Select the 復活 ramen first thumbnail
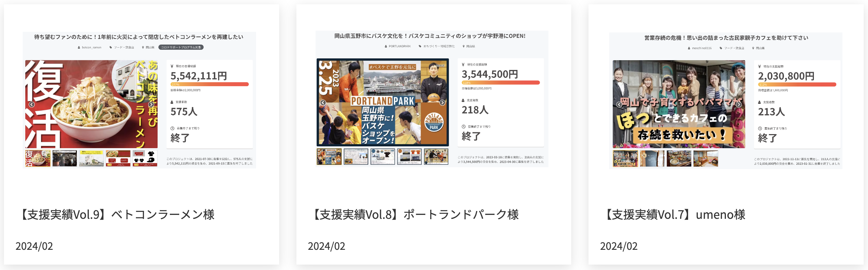 pos(38,158)
